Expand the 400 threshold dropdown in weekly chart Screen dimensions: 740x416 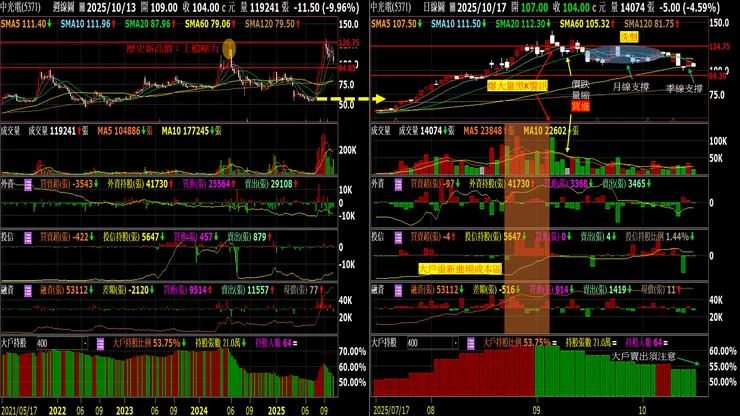(x=85, y=344)
